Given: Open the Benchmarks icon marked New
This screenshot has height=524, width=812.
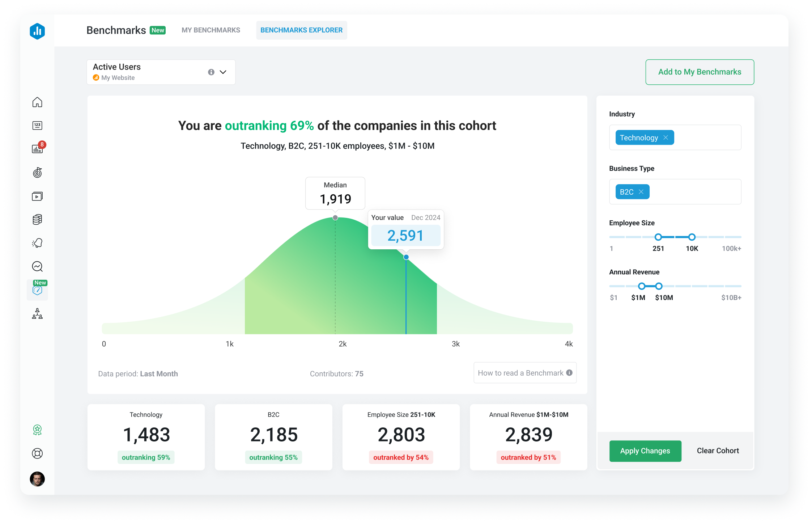Looking at the screenshot, I should click(x=37, y=290).
